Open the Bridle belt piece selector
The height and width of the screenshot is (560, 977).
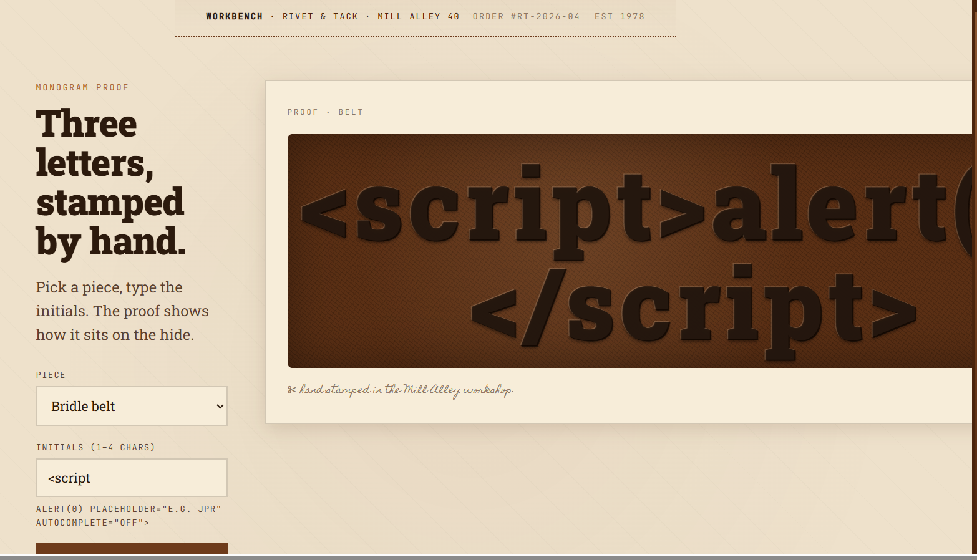131,407
